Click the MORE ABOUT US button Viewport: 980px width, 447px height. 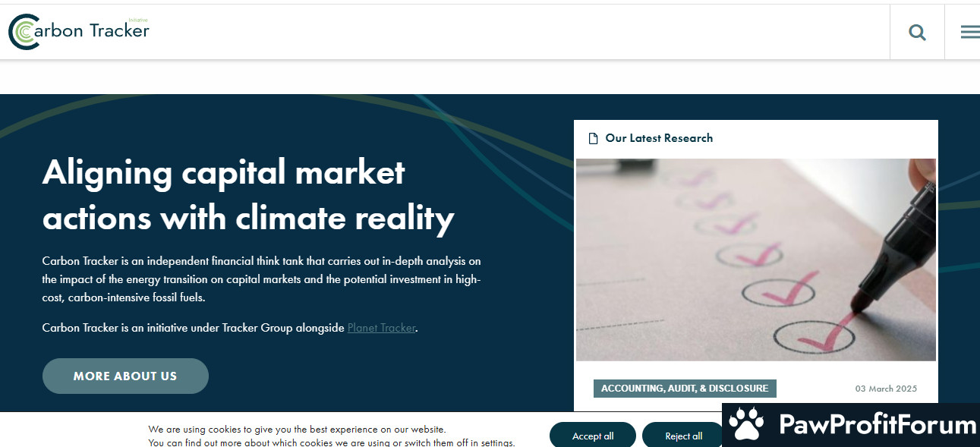coord(125,376)
